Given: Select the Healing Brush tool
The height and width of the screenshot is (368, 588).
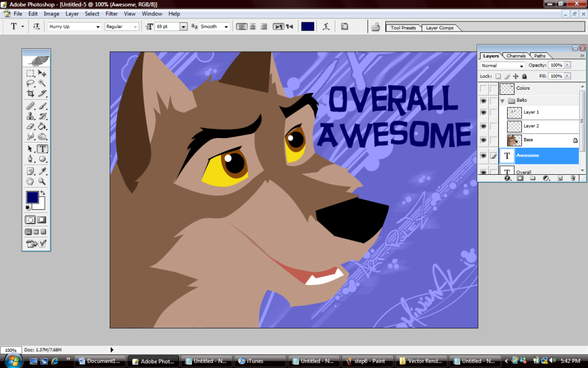Looking at the screenshot, I should point(30,106).
